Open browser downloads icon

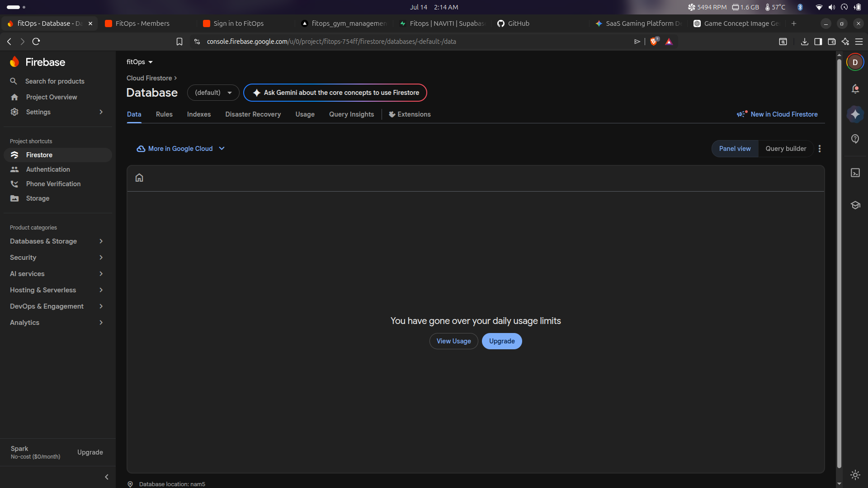[x=805, y=42]
